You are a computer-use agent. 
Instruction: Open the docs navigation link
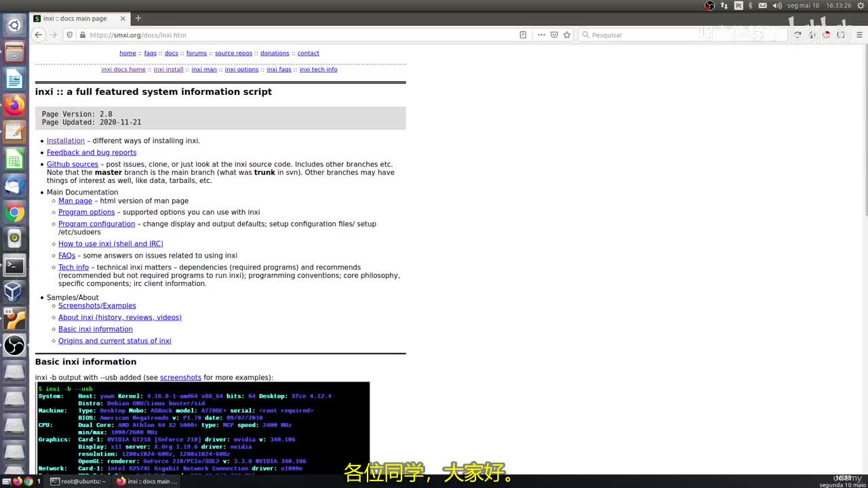[x=171, y=53]
